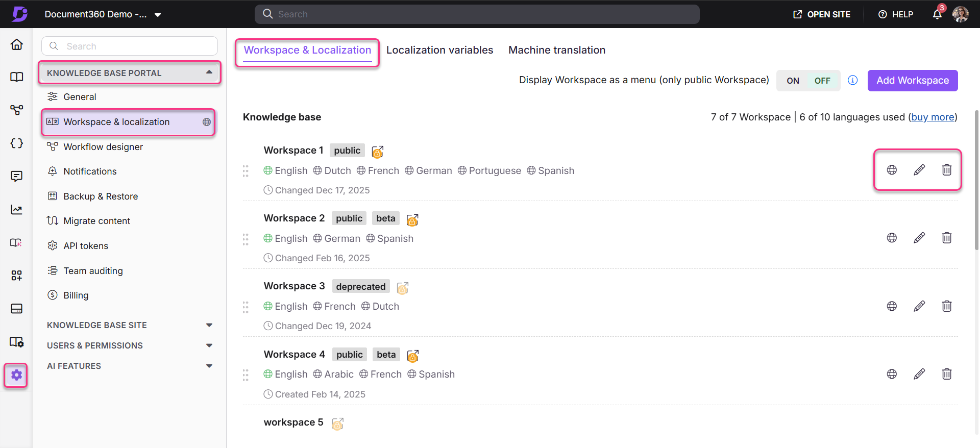980x448 pixels.
Task: Collapse the Knowledge Base Portal section
Action: click(130, 73)
